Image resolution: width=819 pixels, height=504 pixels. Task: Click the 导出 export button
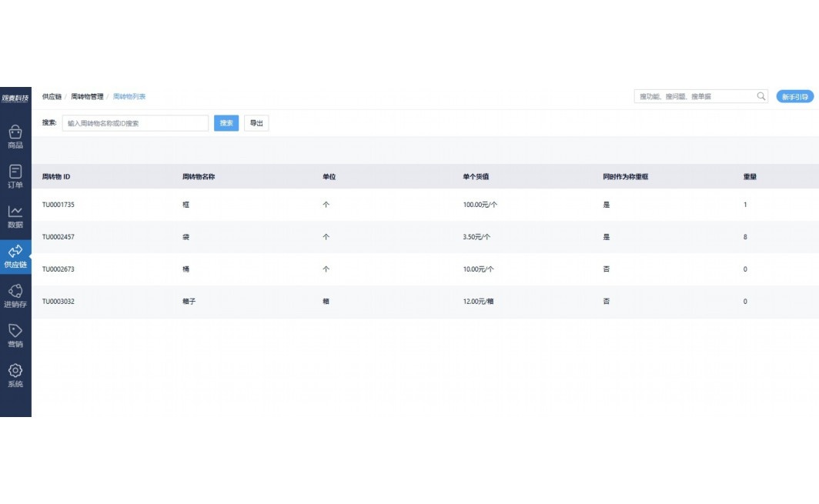(256, 123)
